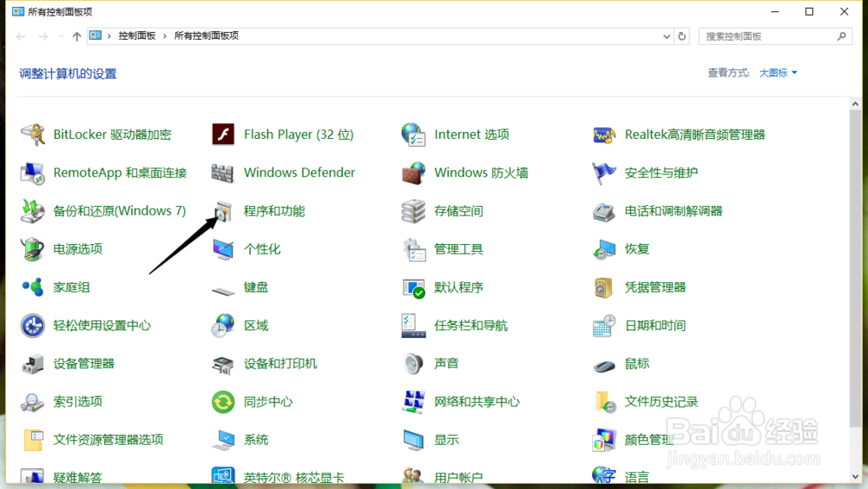Click the 英特尔® 核芯显卡 link text
868x489 pixels.
[294, 478]
